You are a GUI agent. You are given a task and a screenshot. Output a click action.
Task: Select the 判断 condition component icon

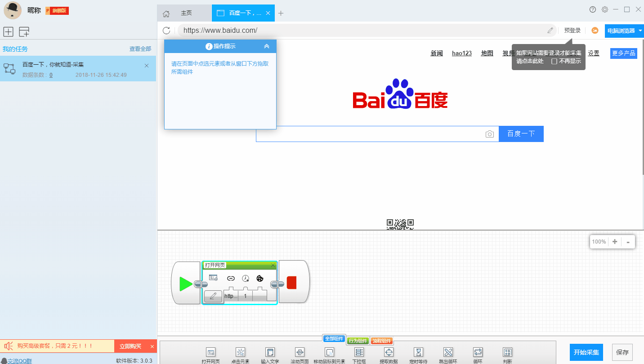507,353
